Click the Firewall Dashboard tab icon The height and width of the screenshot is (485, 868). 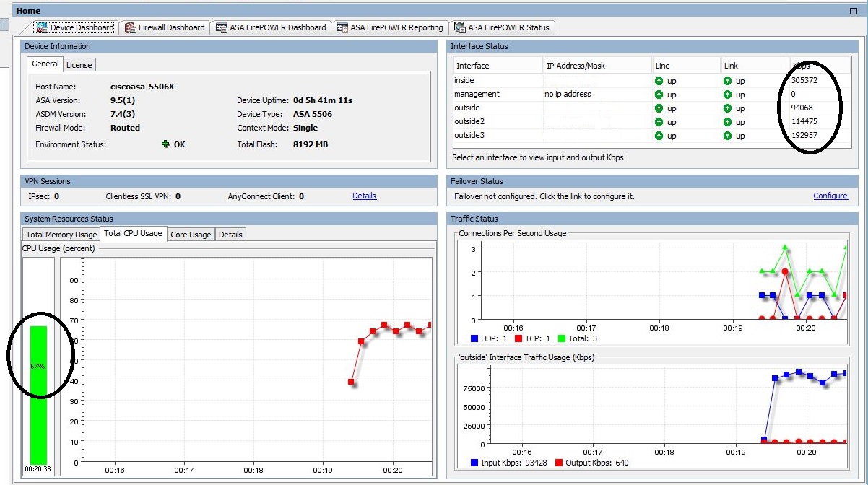(x=131, y=27)
